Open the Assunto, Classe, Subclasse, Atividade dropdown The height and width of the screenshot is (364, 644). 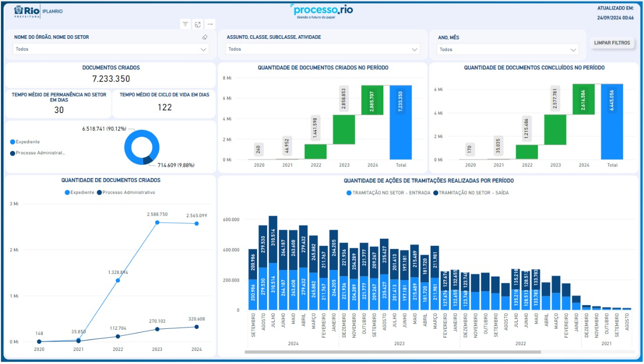(x=323, y=49)
